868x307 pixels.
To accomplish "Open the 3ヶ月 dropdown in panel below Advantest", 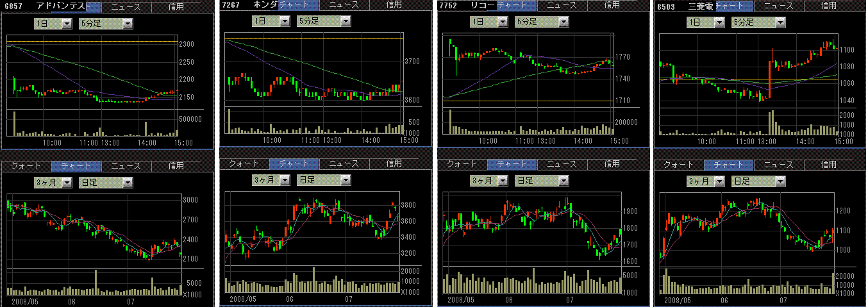I will (x=54, y=183).
